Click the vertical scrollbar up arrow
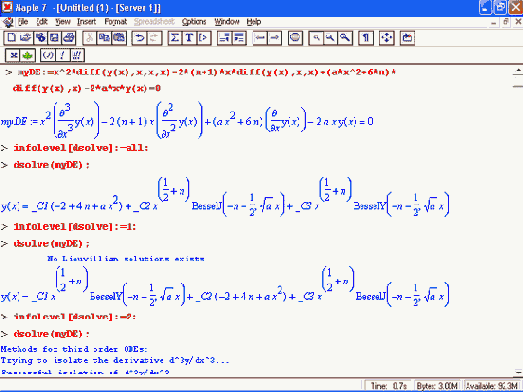The width and height of the screenshot is (523, 392). [x=518, y=71]
